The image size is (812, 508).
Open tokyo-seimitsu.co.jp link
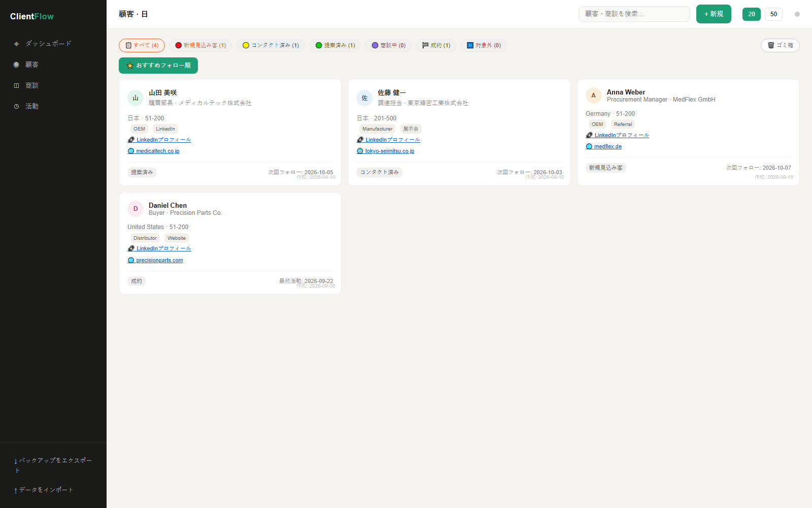(386, 151)
